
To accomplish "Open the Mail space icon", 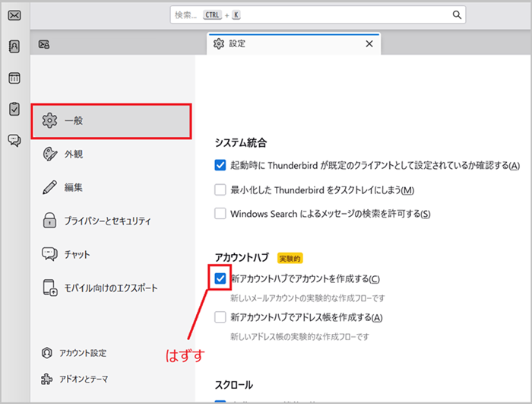I will 14,16.
